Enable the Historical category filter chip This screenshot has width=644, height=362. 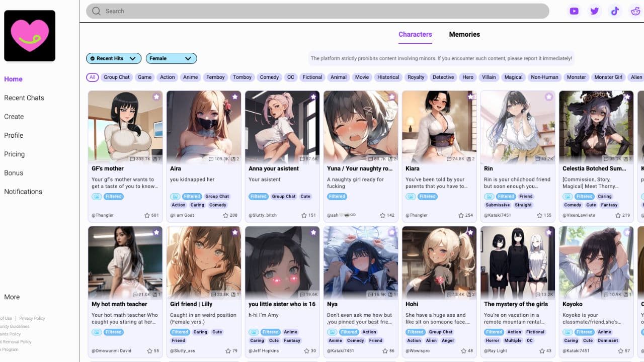388,77
